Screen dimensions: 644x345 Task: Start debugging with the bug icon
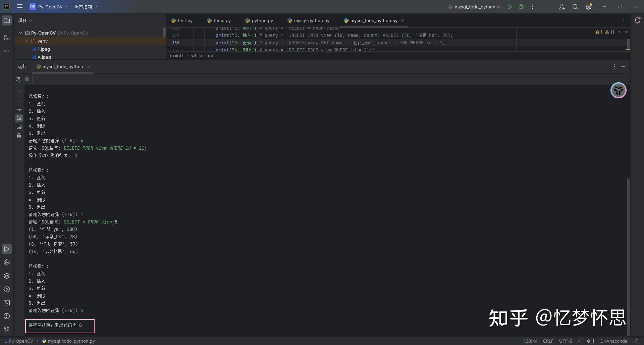coord(521,7)
